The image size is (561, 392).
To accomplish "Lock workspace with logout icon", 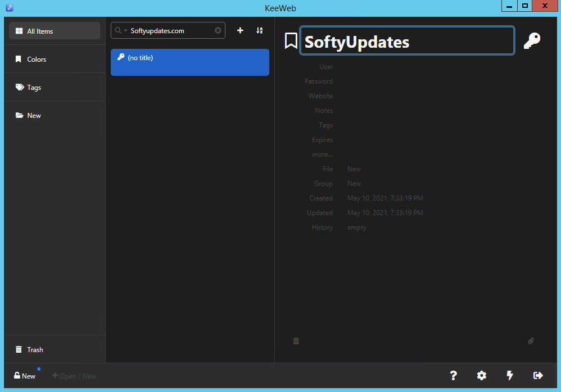I will [x=538, y=376].
